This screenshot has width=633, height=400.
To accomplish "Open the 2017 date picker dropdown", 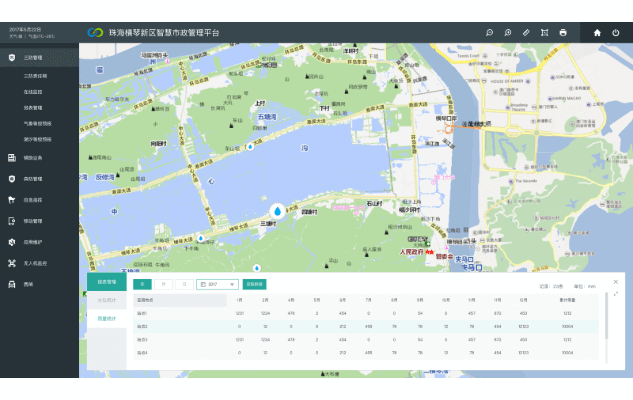I will (217, 284).
